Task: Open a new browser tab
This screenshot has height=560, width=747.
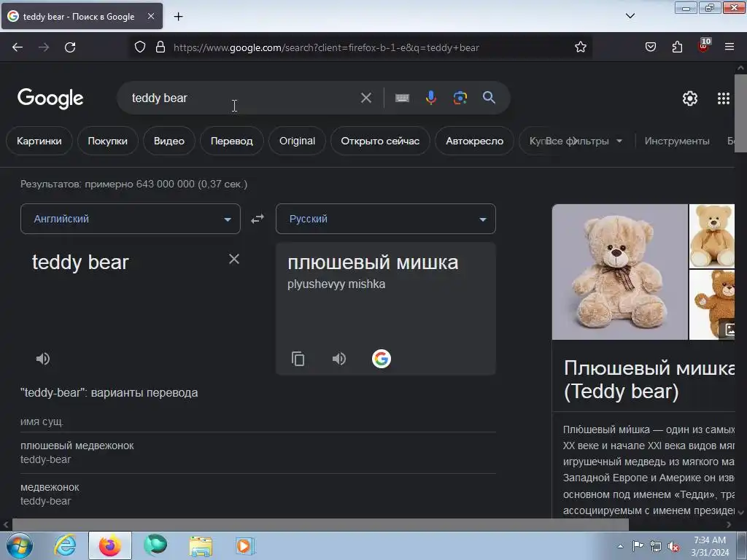Action: (178, 17)
